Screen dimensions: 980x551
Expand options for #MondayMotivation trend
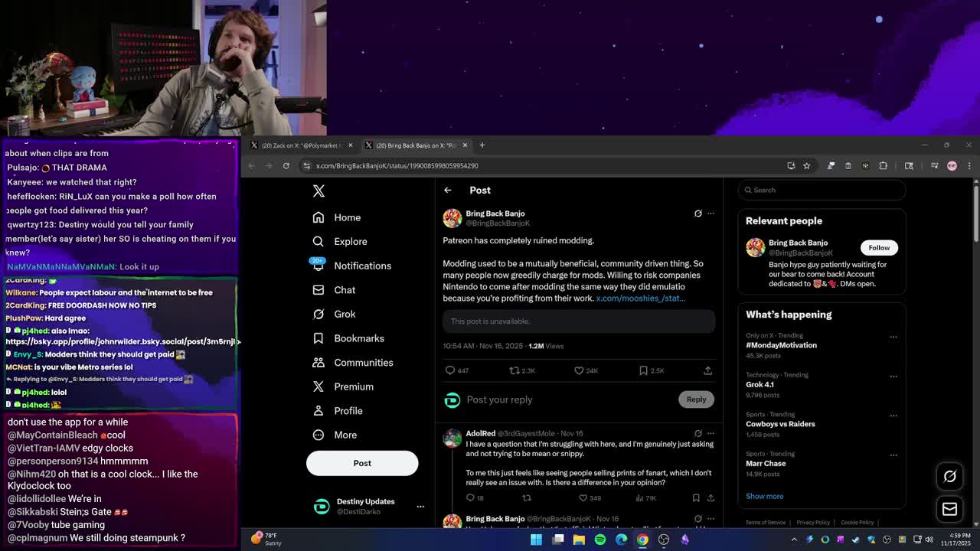tap(893, 337)
